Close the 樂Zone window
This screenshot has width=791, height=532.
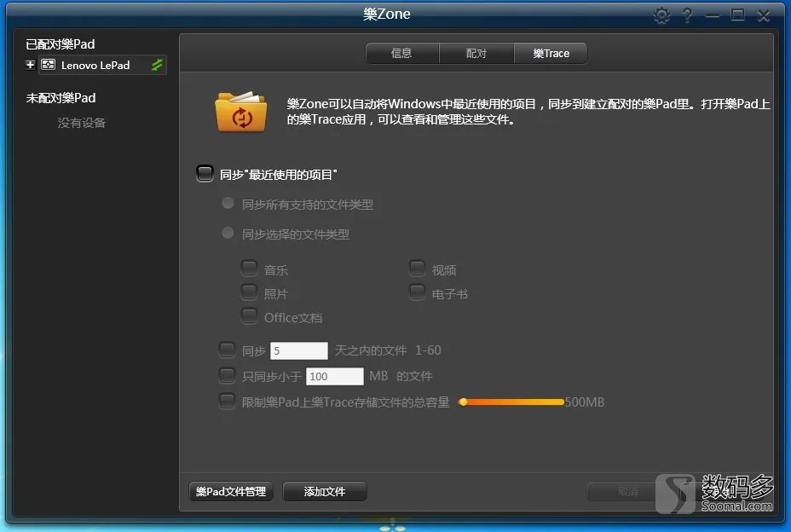pyautogui.click(x=763, y=15)
